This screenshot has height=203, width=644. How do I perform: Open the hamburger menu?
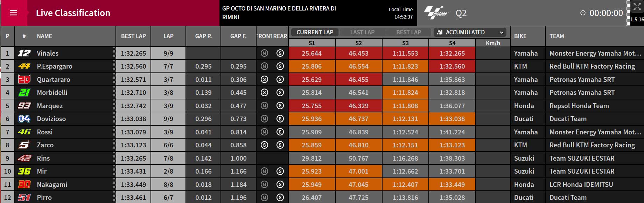tap(14, 13)
